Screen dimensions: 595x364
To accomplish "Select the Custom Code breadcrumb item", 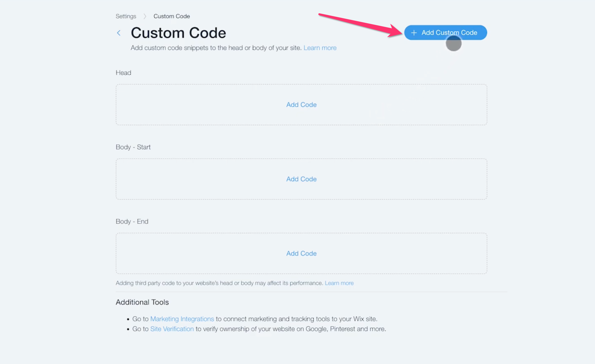I will coord(172,16).
